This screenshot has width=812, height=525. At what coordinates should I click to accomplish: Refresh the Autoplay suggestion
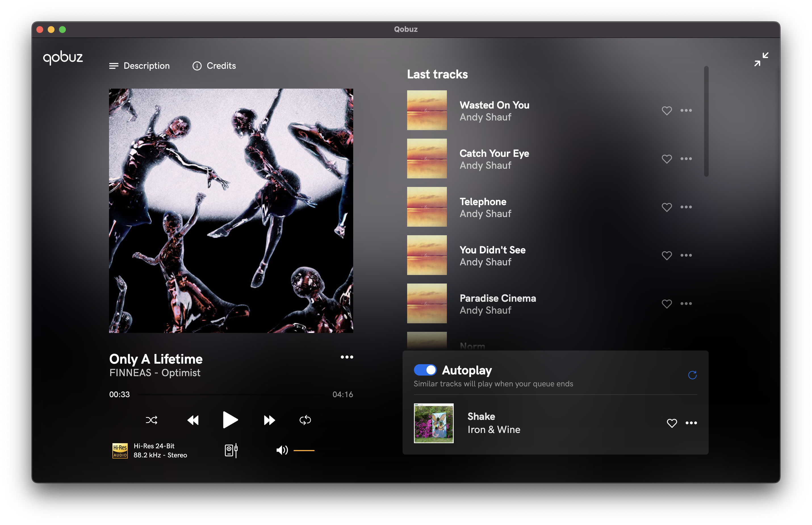pos(692,375)
